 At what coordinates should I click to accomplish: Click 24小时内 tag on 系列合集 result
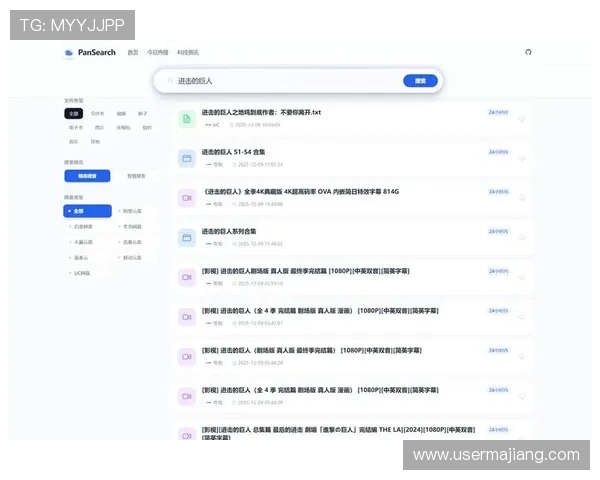(x=498, y=231)
